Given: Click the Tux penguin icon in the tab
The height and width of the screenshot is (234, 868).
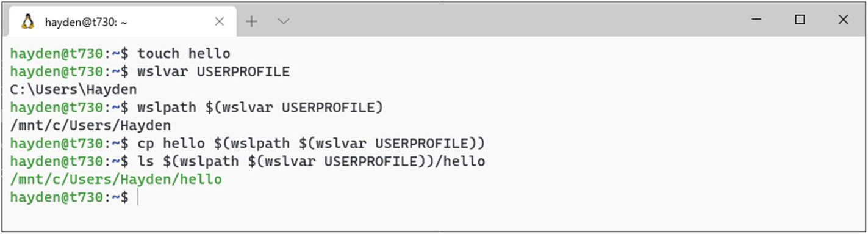Looking at the screenshot, I should tap(27, 21).
